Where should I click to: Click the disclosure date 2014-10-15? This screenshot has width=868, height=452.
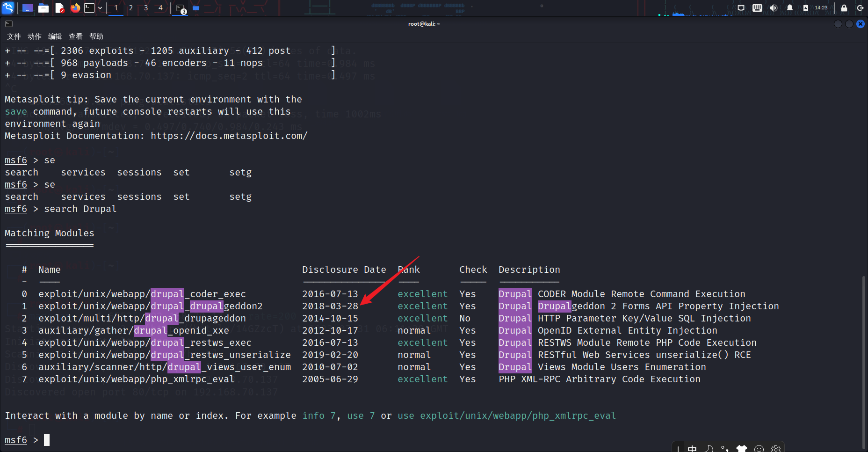(x=330, y=318)
